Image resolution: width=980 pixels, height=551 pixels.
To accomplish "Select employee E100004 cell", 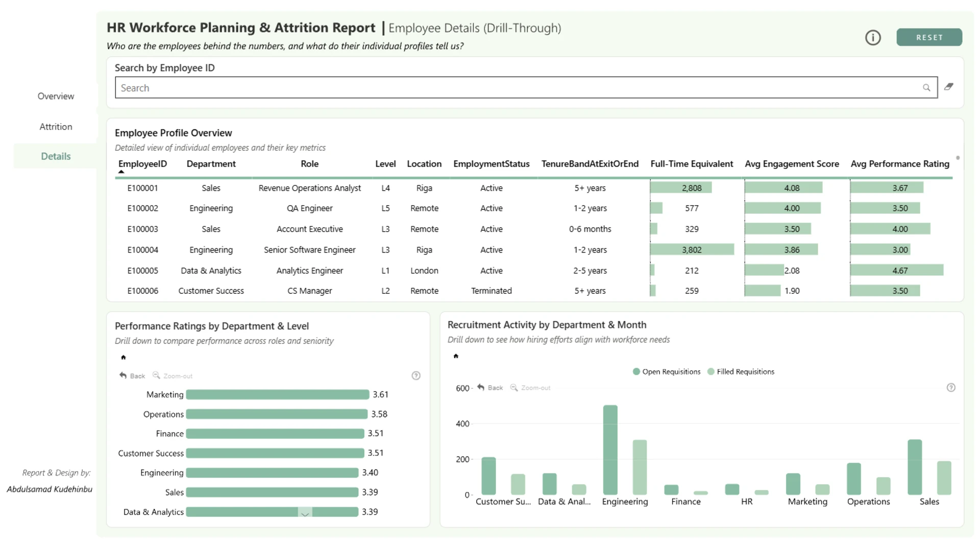I will tap(142, 250).
